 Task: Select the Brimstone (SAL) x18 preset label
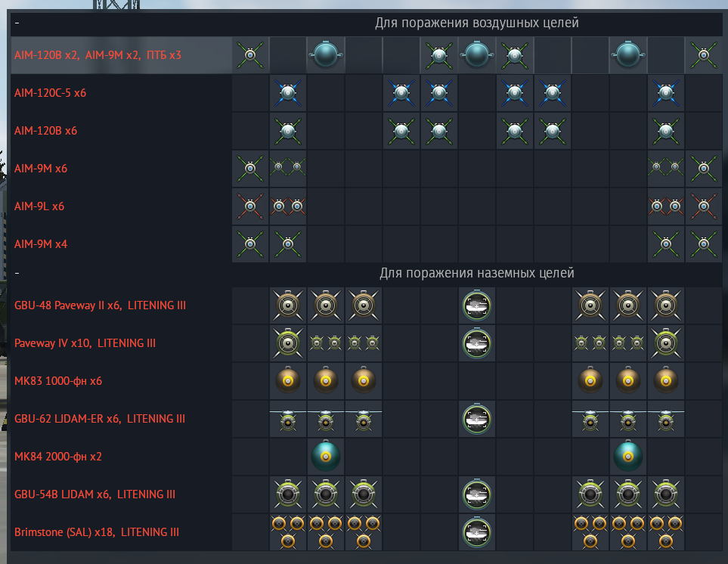[x=97, y=532]
